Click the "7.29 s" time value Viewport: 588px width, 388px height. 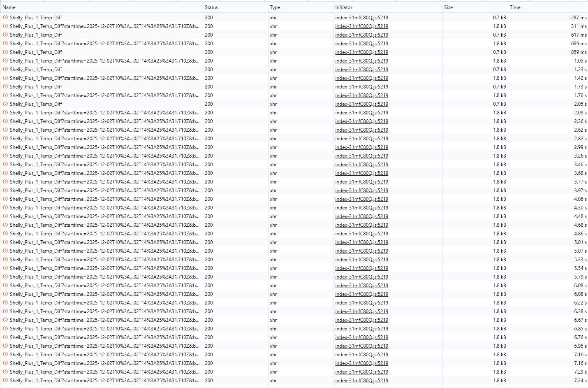580,372
